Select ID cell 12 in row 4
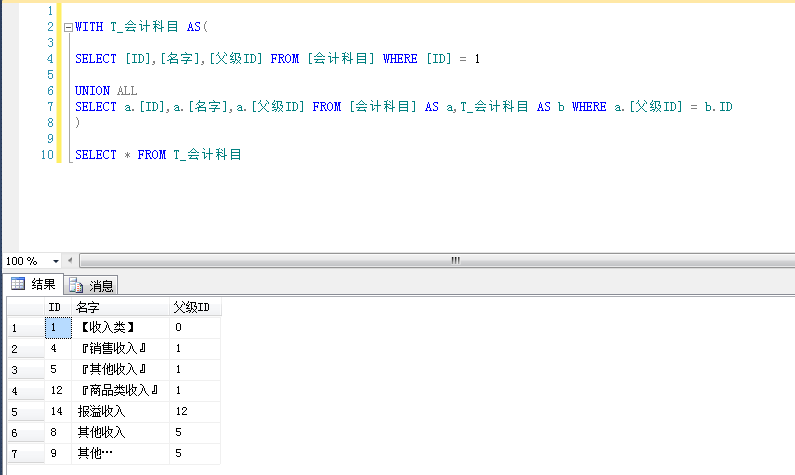The height and width of the screenshot is (475, 795). click(x=58, y=390)
